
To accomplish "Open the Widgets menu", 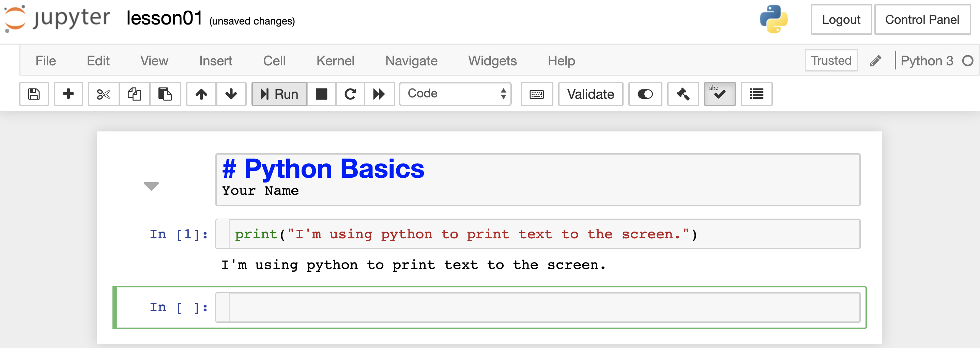I will point(492,61).
